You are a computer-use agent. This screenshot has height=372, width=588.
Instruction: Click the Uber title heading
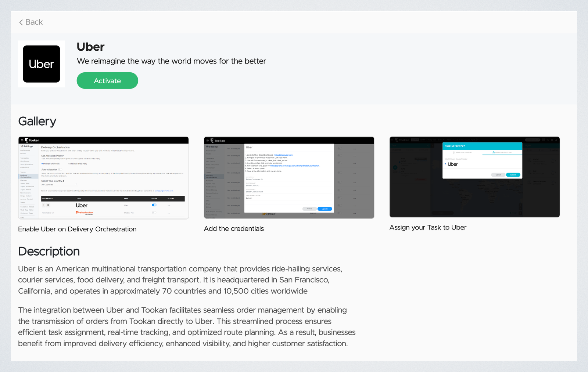[90, 47]
